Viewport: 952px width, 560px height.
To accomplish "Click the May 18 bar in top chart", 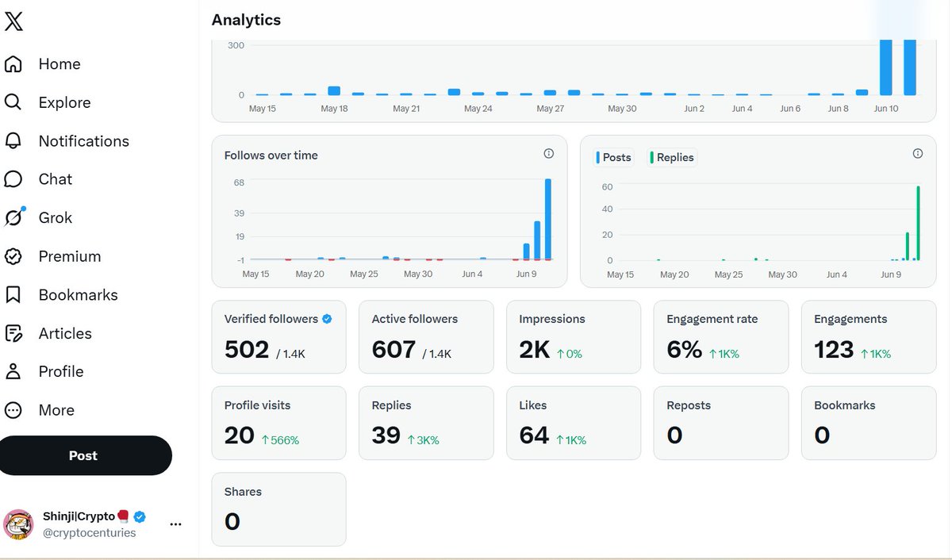I will (334, 91).
